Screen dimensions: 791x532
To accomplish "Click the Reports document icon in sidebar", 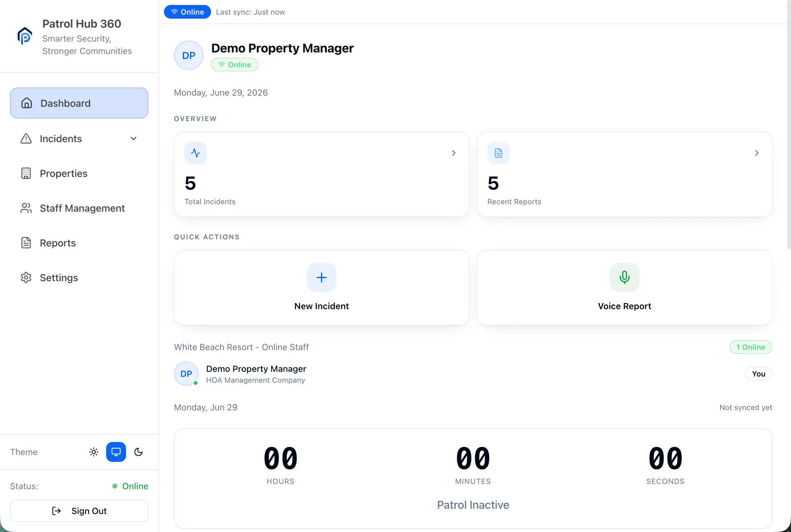I will click(x=26, y=243).
